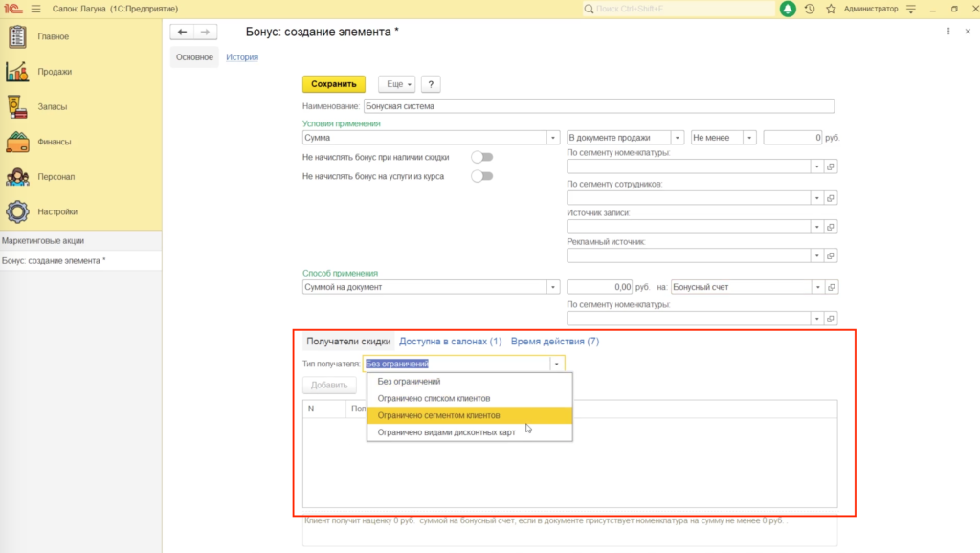Viewport: 980px width, 553px height.
Task: Expand the По сегменту сотрудников dropdown
Action: click(817, 198)
